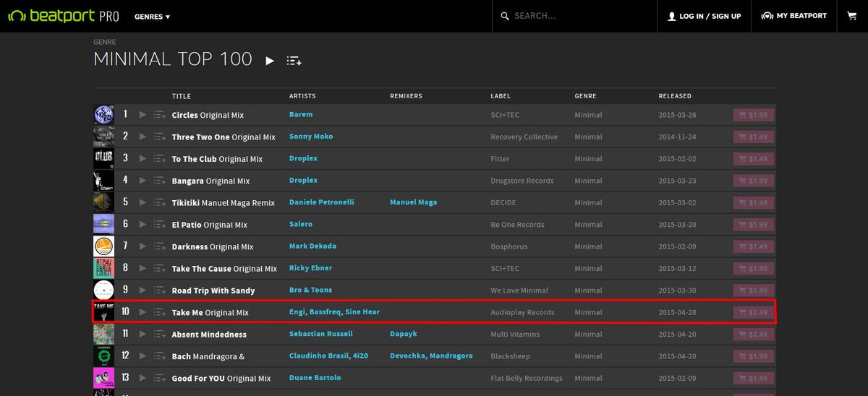868x396 pixels.
Task: Open label Audioplay Records
Action: pos(523,312)
